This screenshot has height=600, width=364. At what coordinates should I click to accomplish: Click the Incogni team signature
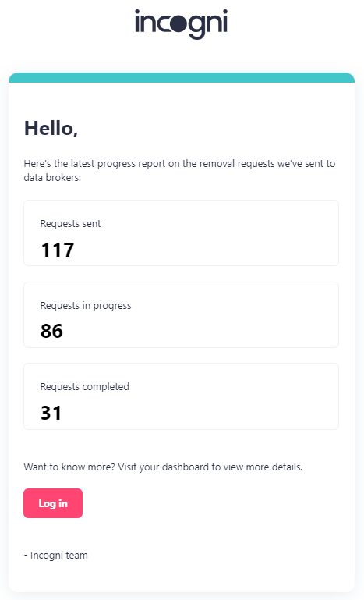[x=56, y=556]
